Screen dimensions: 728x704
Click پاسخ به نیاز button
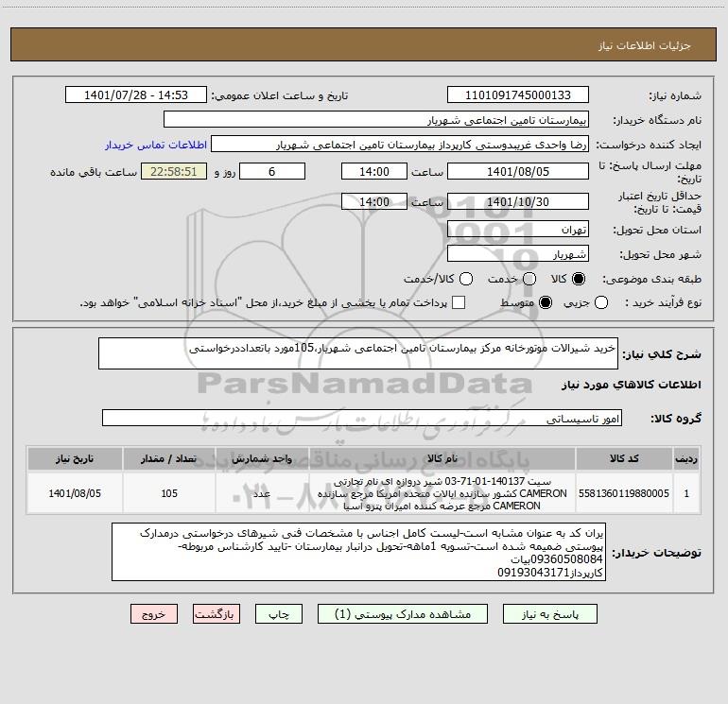(550, 614)
